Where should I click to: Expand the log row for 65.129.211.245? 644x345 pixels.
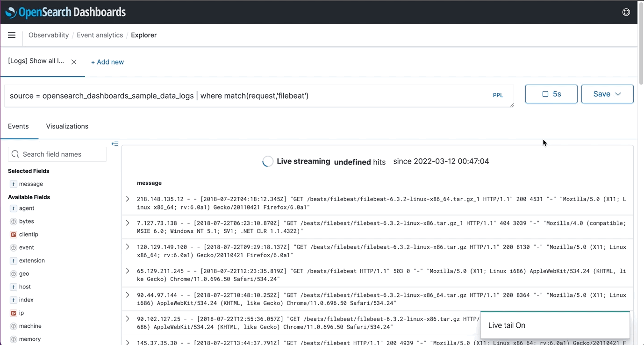pyautogui.click(x=128, y=271)
